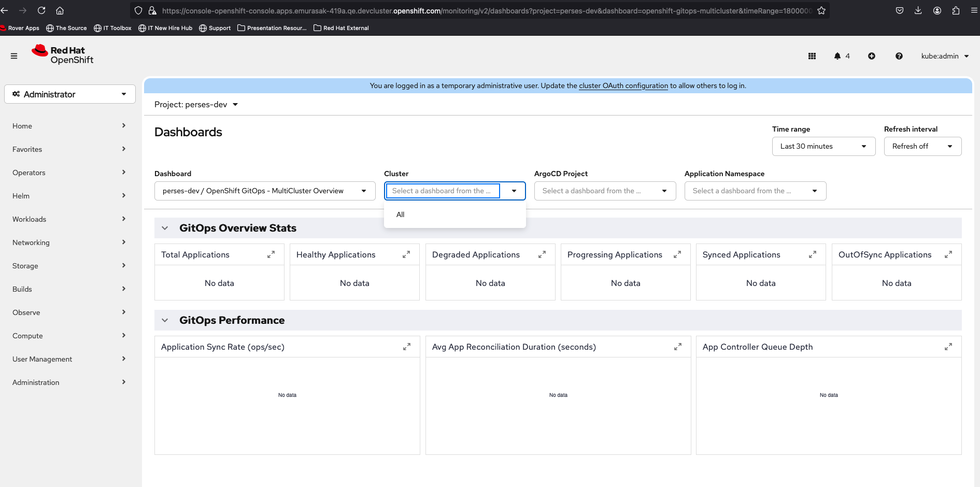Open the cluster OAuth configuration link
Image resolution: width=980 pixels, height=487 pixels.
[x=623, y=85]
